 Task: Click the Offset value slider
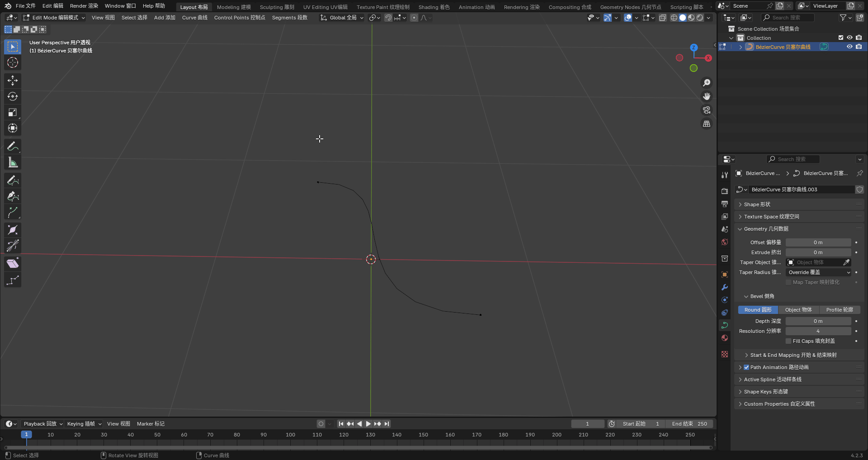[818, 242]
